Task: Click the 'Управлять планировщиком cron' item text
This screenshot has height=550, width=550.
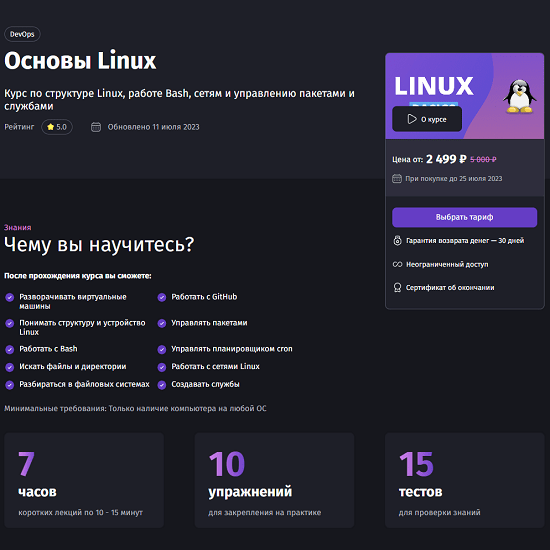Action: pos(232,349)
